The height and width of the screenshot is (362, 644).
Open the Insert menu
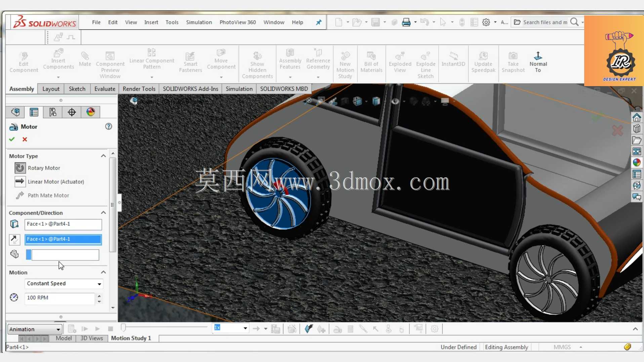click(x=151, y=22)
